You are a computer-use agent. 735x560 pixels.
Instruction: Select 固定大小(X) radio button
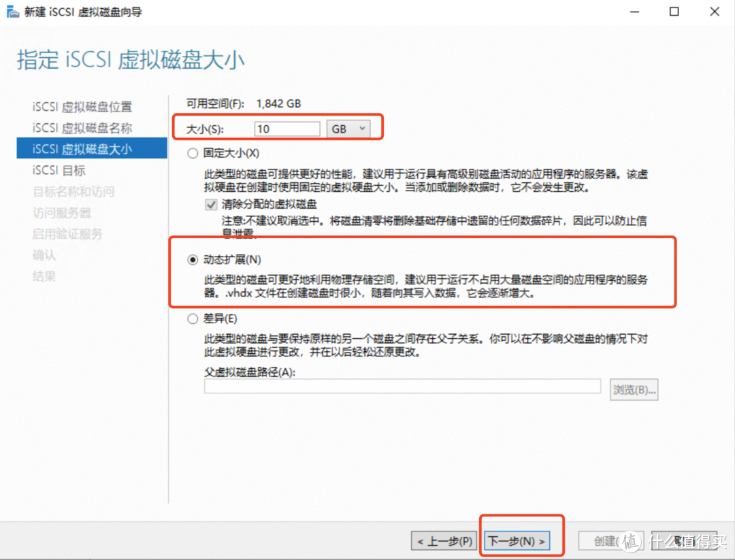pyautogui.click(x=192, y=153)
